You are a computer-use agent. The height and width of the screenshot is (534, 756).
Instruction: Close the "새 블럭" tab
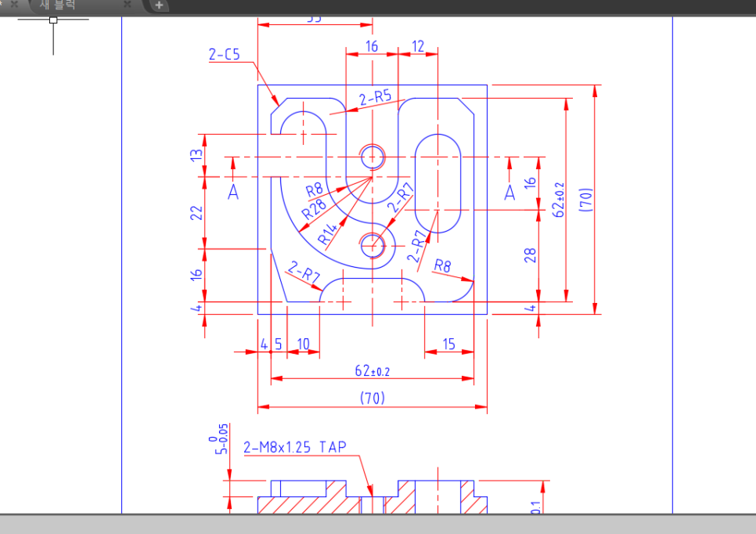pos(128,5)
